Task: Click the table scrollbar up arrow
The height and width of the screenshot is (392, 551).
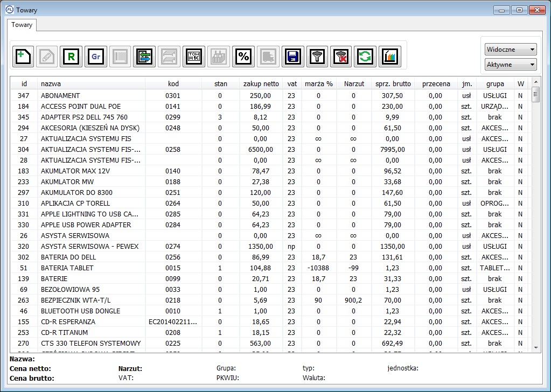Action: pos(536,82)
